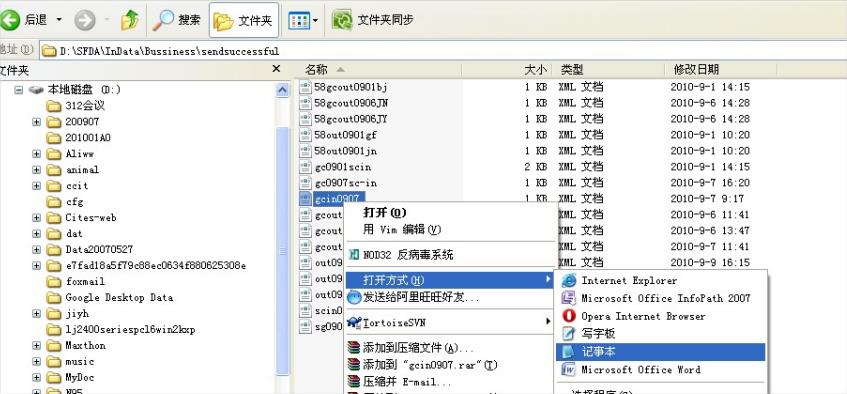Select file 58gcout0906JY icon

tap(306, 118)
